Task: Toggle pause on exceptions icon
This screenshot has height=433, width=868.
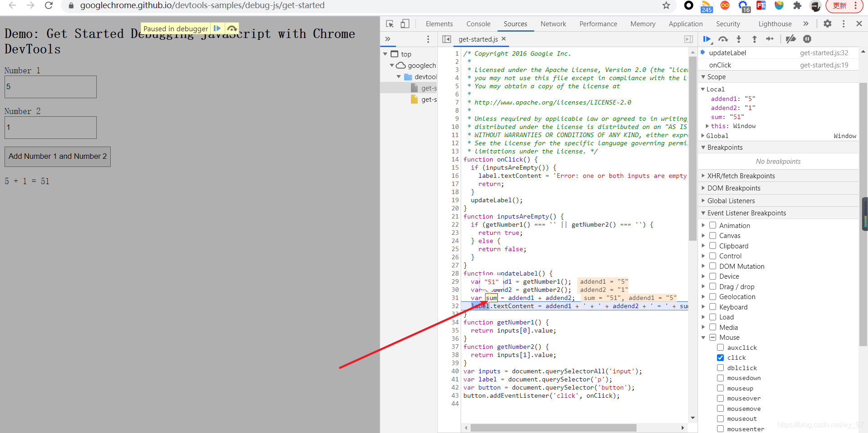Action: click(x=807, y=39)
